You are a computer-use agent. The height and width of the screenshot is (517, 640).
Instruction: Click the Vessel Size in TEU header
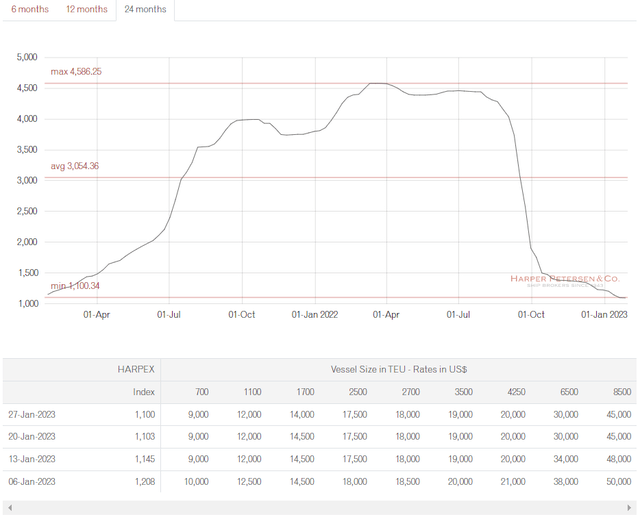point(399,369)
